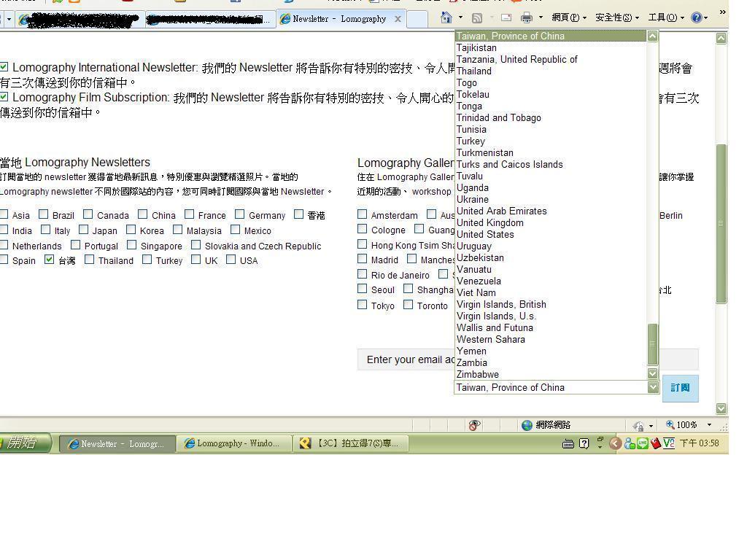The height and width of the screenshot is (560, 747).
Task: Expand hidden tray icons arrow
Action: [615, 443]
